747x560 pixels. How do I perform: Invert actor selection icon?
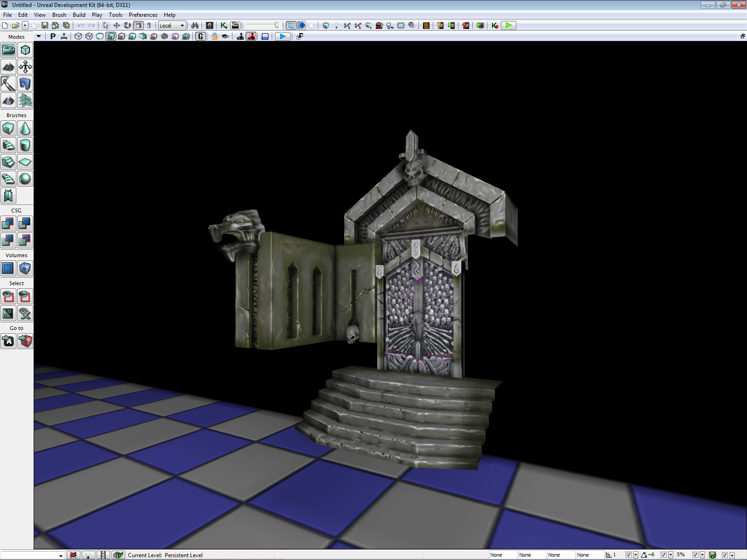[8, 313]
